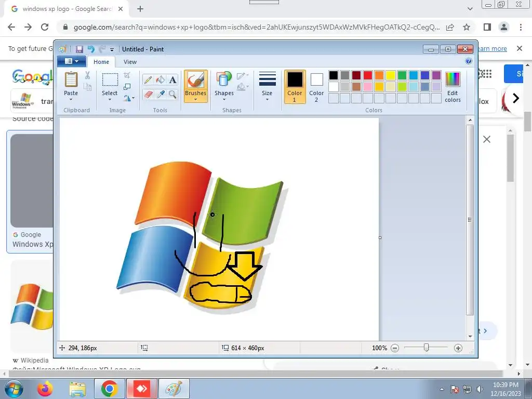The width and height of the screenshot is (532, 399).
Task: Expand the Paste dropdown arrow
Action: tap(71, 100)
